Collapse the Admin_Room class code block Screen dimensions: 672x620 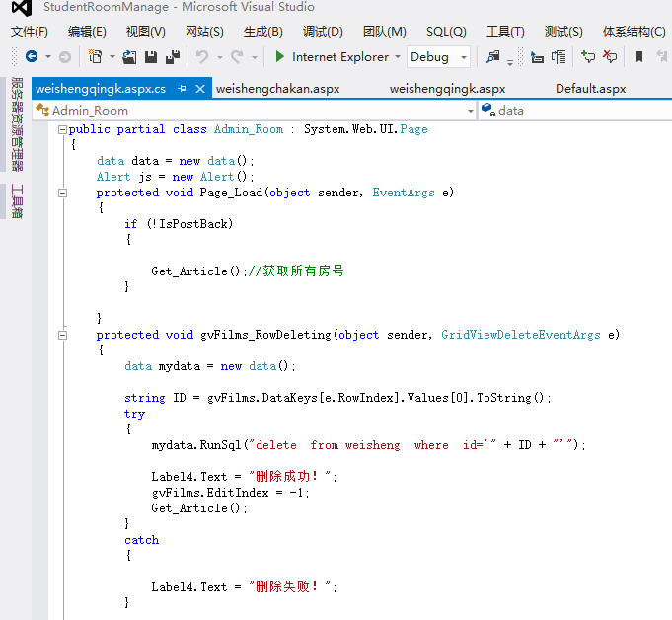[62, 129]
